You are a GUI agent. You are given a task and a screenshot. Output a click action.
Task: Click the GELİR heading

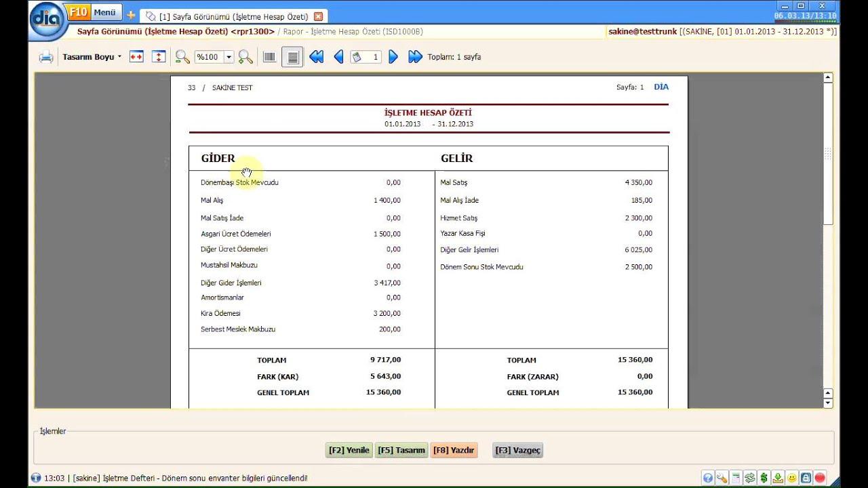tap(457, 159)
